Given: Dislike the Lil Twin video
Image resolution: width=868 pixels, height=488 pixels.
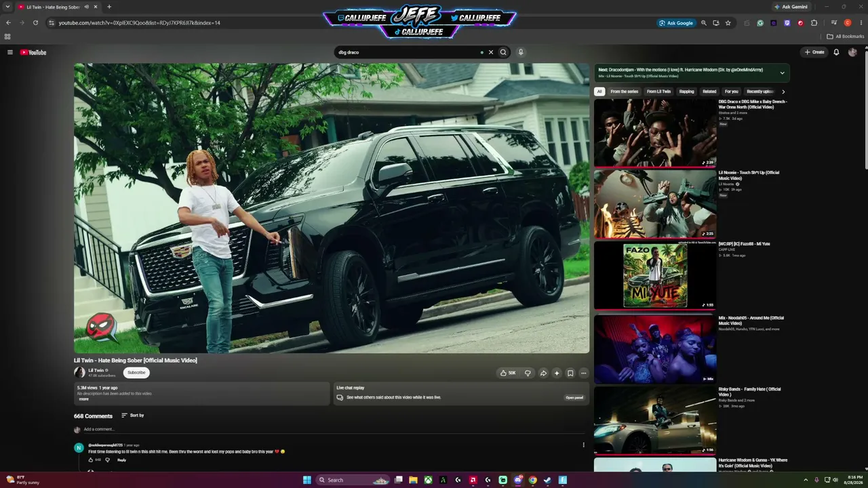Looking at the screenshot, I should point(528,373).
